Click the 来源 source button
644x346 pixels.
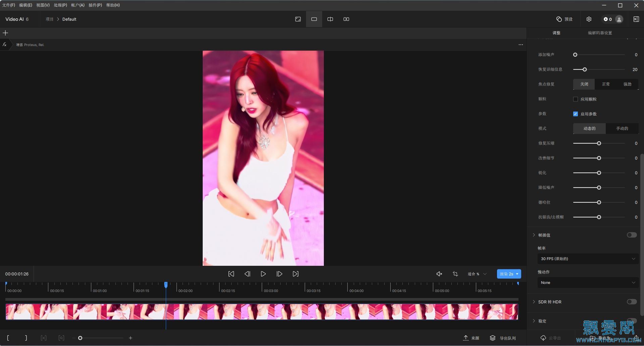(471, 338)
